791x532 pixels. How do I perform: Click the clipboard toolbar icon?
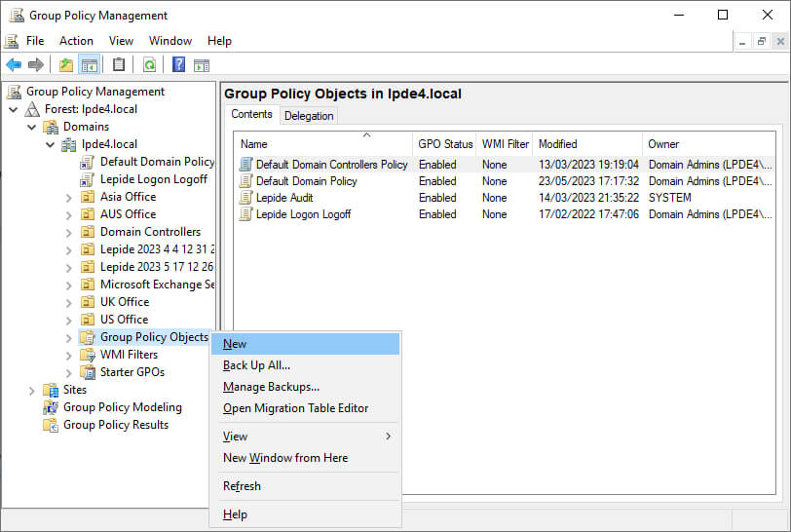pyautogui.click(x=119, y=65)
